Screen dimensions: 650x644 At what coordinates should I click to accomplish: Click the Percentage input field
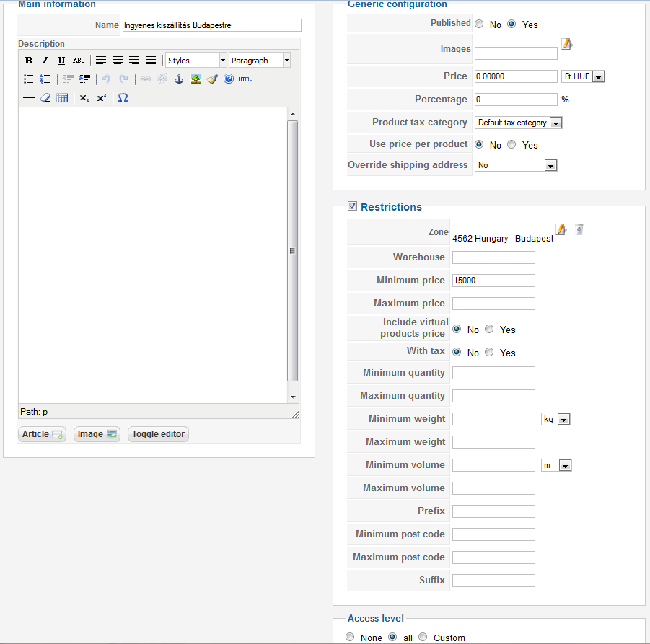516,100
